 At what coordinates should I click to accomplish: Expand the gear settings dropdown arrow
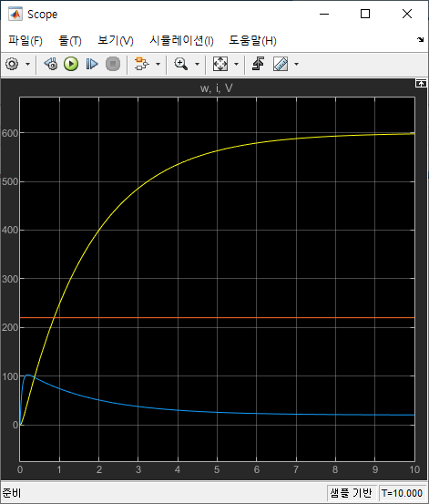[x=28, y=64]
